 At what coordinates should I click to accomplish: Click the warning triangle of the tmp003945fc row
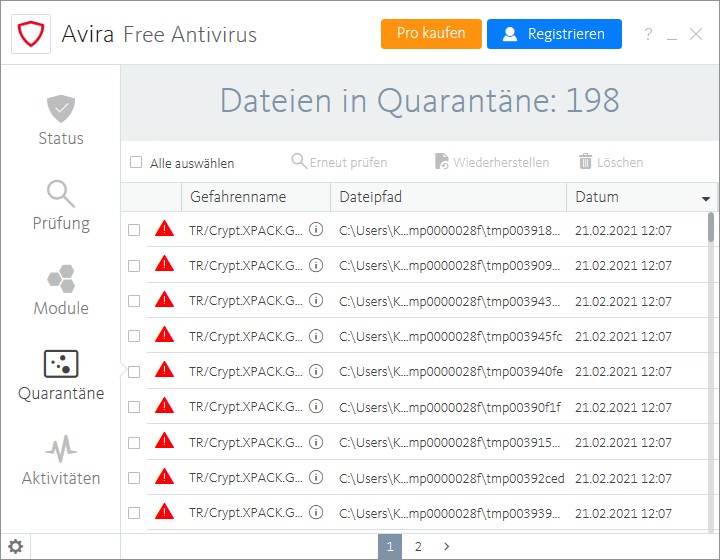[x=164, y=335]
